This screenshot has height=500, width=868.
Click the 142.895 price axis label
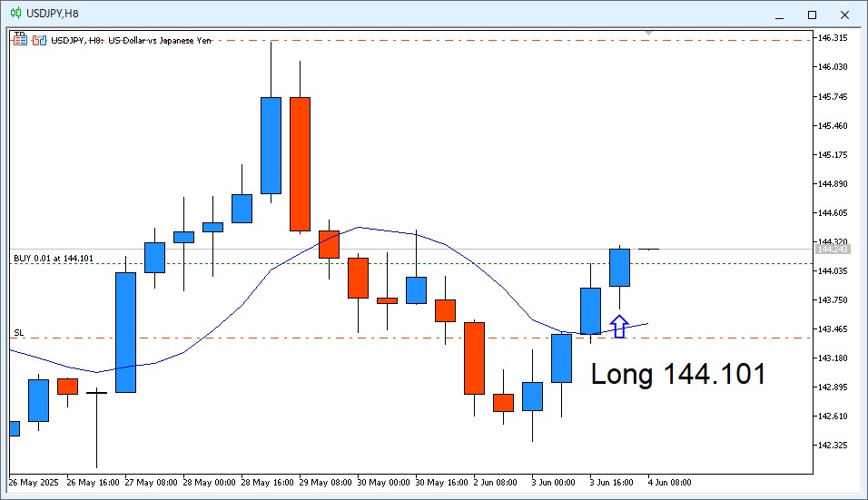833,387
